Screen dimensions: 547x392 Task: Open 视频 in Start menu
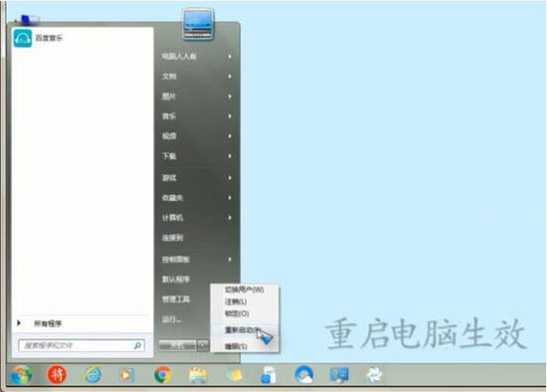point(169,136)
